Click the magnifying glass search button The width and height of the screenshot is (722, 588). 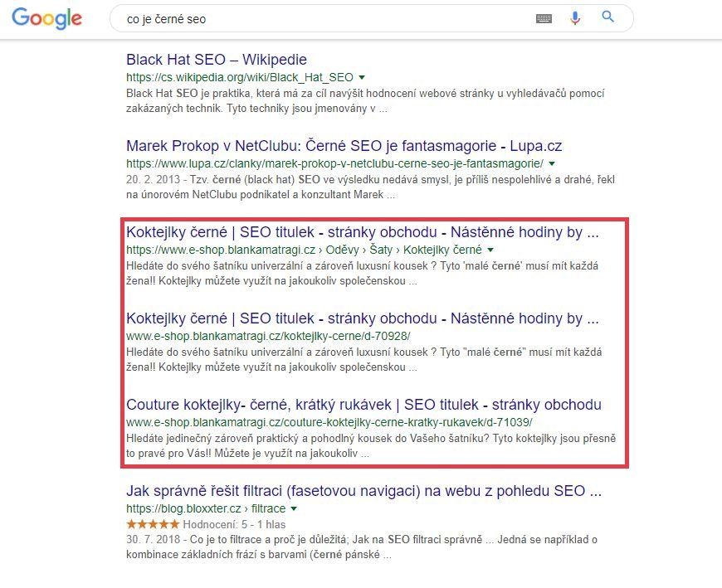point(607,17)
